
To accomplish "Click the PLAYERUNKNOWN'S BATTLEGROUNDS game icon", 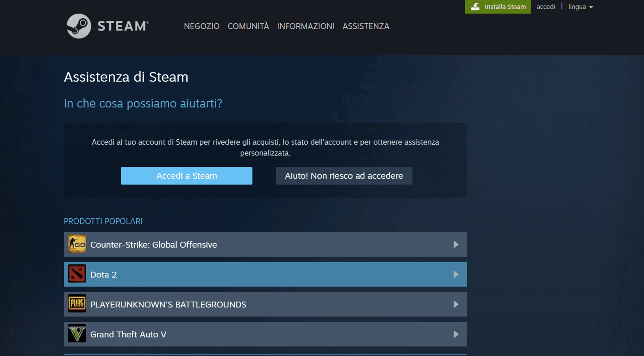I will pos(77,304).
